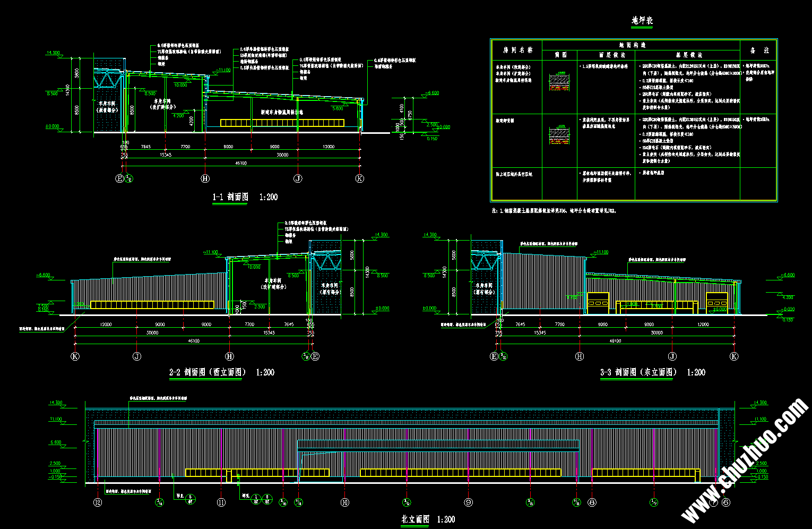Expand the 基层做法 column heading

[690, 55]
